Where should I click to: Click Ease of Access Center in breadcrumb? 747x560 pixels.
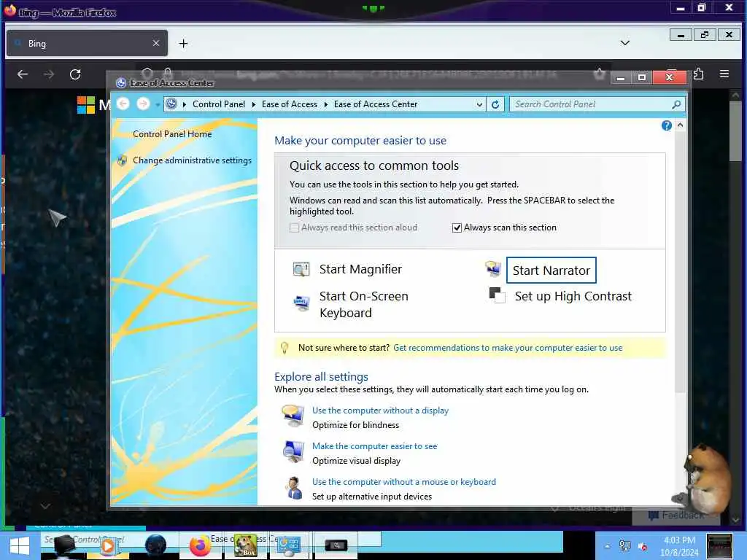[376, 104]
